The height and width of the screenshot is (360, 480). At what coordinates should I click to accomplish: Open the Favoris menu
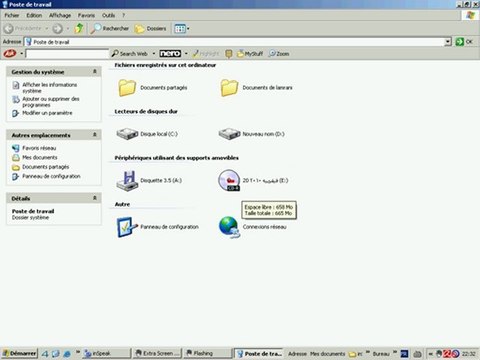(x=86, y=15)
